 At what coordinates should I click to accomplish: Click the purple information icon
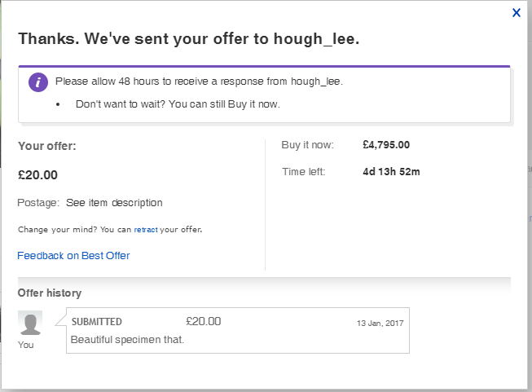pos(38,82)
